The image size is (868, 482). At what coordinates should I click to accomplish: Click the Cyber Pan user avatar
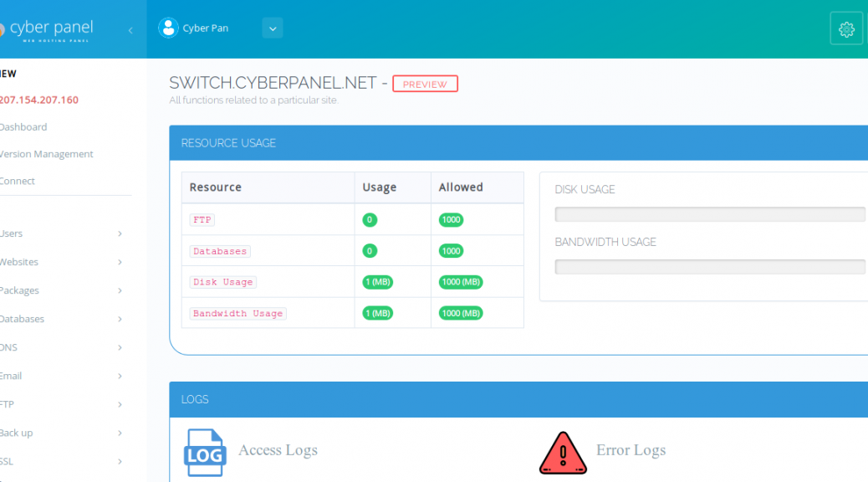[169, 28]
